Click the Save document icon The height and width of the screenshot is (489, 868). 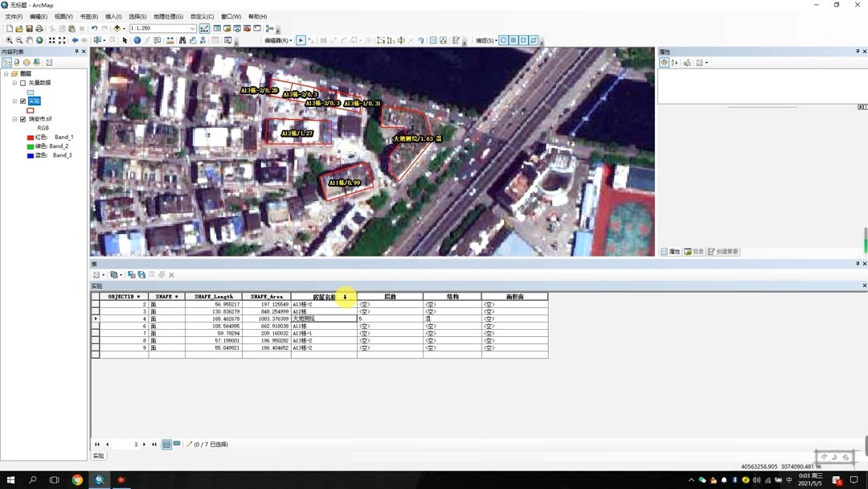pyautogui.click(x=29, y=28)
